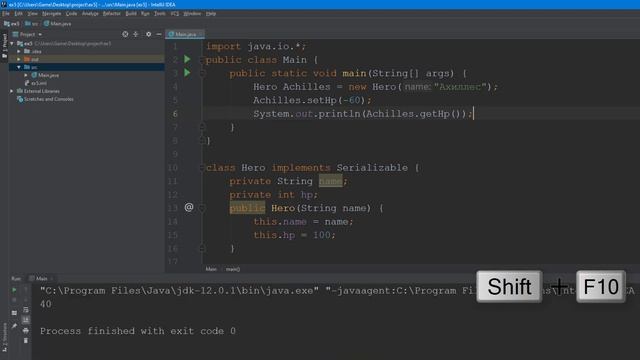Click console text 'Process finished with exit code 0'
This screenshot has height=360, width=640.
(138, 331)
